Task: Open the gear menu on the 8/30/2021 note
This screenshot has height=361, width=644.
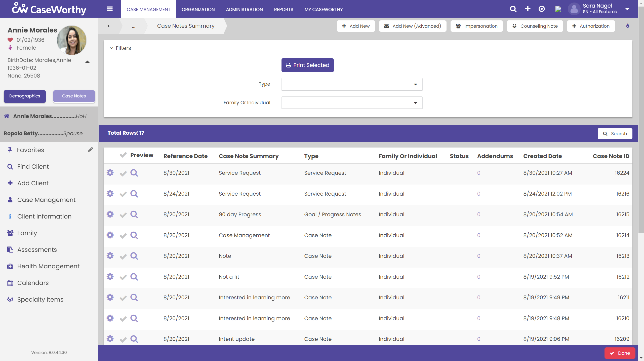Action: pos(110,173)
